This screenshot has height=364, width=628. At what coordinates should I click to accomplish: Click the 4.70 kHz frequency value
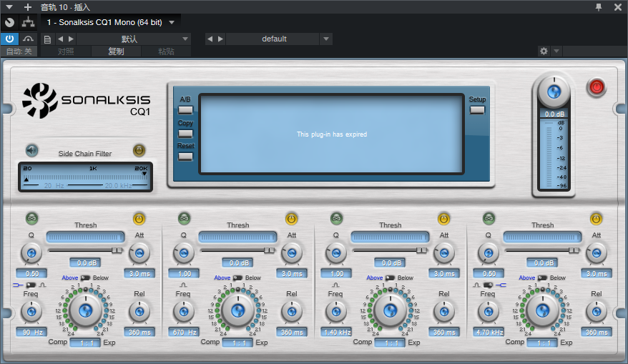(489, 332)
